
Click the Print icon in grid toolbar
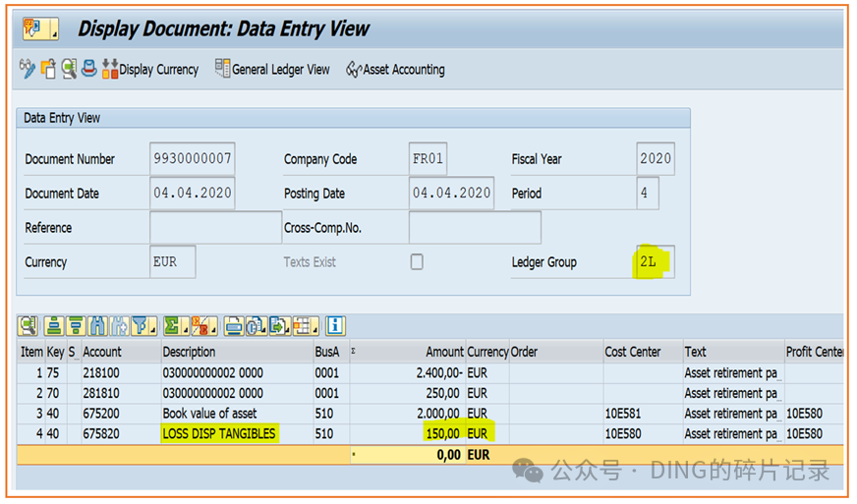coord(234,326)
